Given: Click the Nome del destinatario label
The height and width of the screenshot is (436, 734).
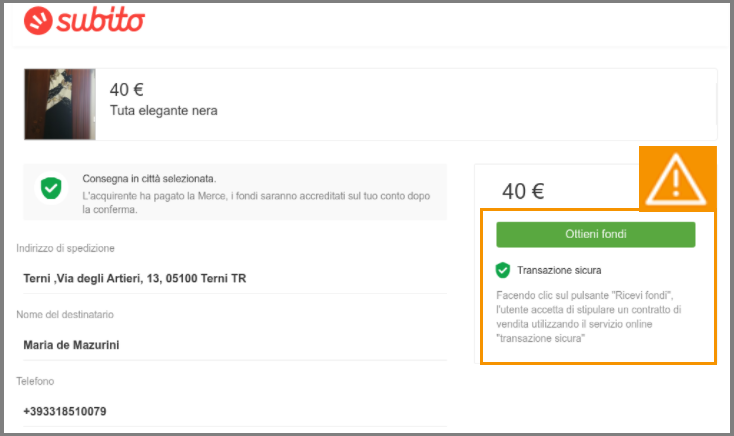Looking at the screenshot, I should [65, 314].
